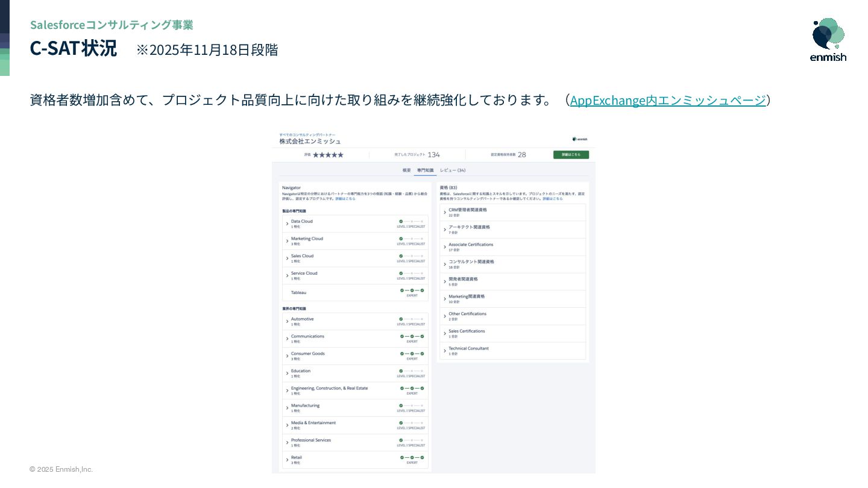Expand the Education row chevron
The width and height of the screenshot is (868, 488).
click(287, 373)
